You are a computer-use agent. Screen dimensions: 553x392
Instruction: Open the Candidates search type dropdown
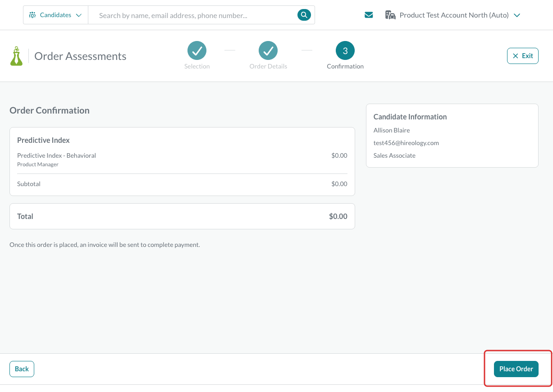tap(55, 15)
